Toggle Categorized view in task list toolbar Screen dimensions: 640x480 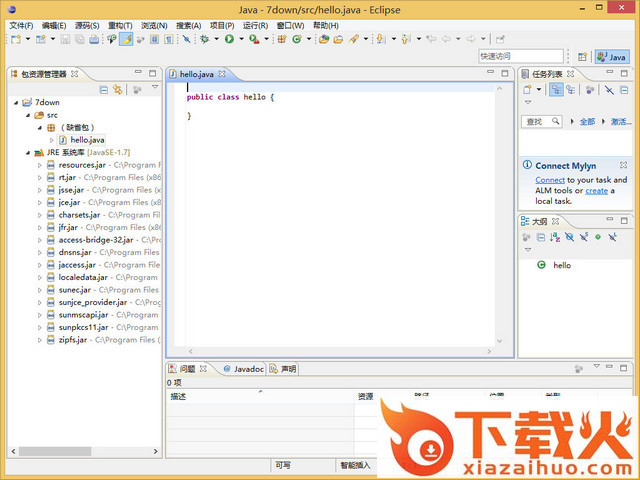pos(556,89)
